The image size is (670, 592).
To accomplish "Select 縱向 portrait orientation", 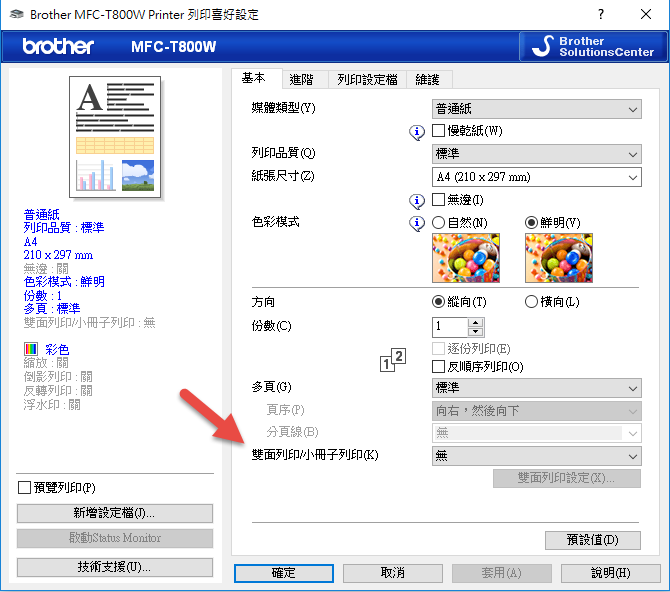I will click(438, 301).
